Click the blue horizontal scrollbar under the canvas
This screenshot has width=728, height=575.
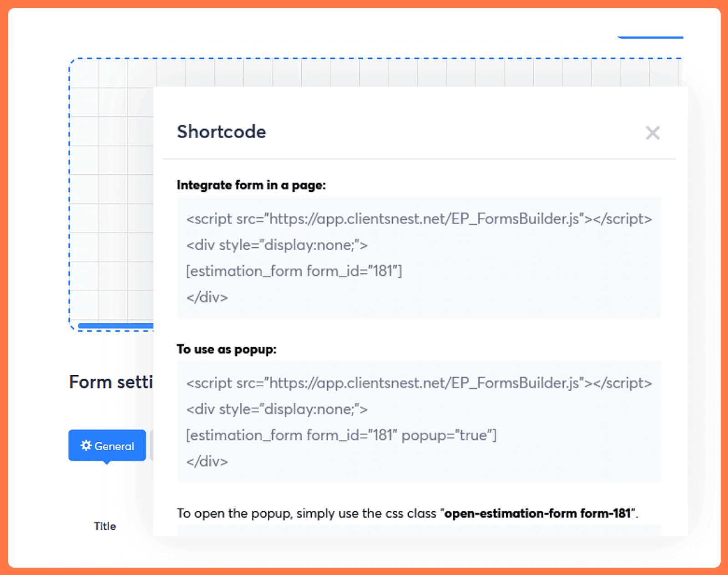[116, 326]
